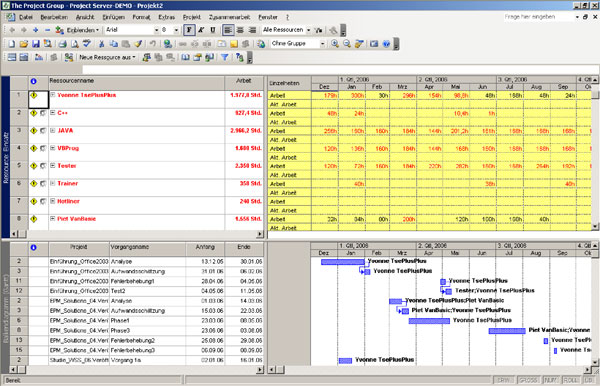Viewport: 600px width, 386px height.
Task: Toggle Italic formatting
Action: [x=201, y=30]
